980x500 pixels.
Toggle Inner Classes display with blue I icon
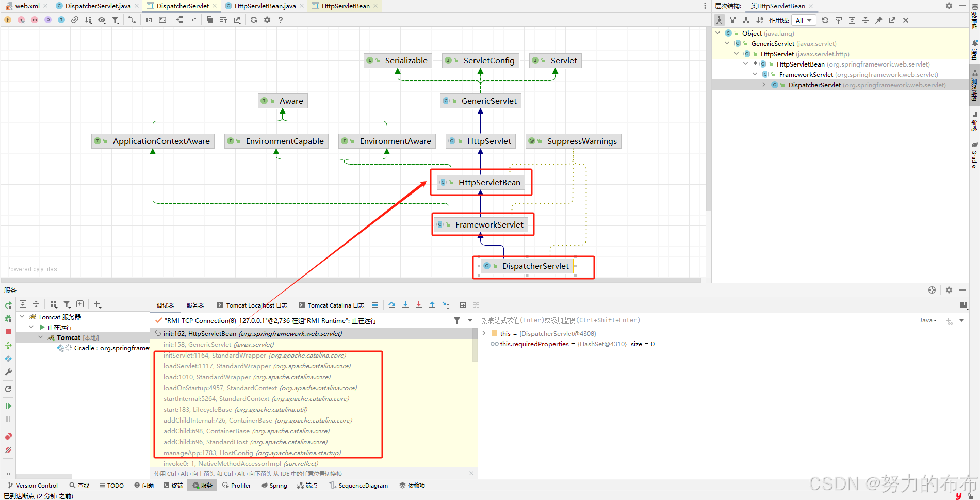point(61,20)
